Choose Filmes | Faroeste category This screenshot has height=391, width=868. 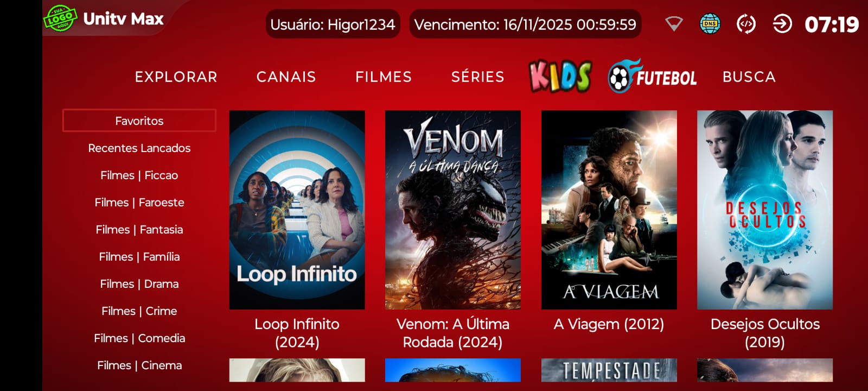point(139,202)
